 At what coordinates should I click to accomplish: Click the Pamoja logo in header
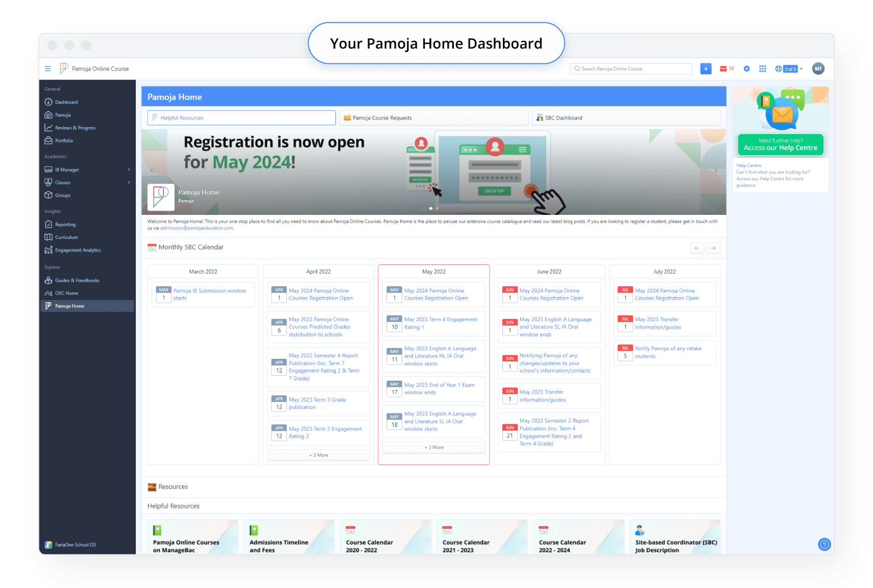coord(64,68)
